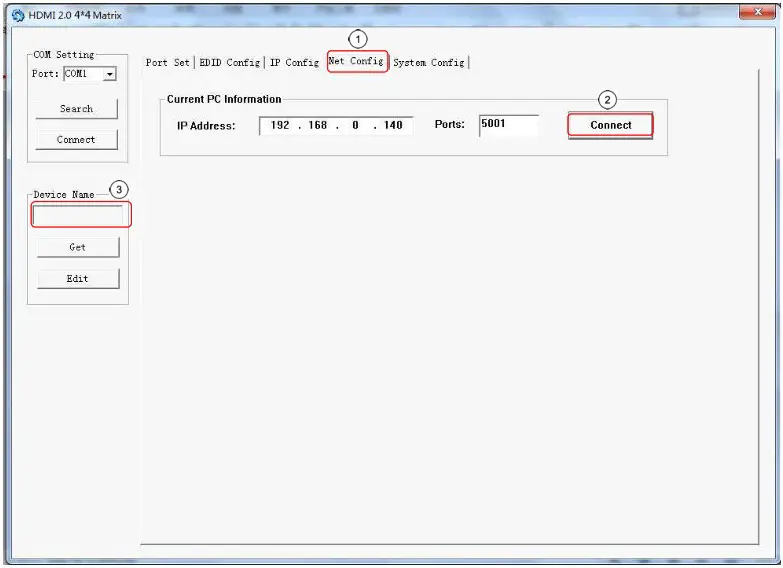This screenshot has width=783, height=568.
Task: Click the Edit button under Device Name
Action: pos(78,278)
